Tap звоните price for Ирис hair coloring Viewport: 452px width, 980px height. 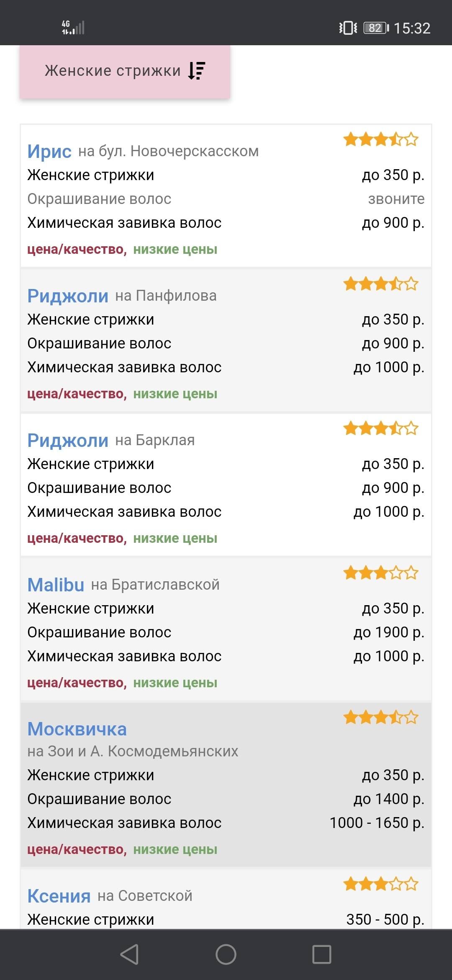[396, 199]
